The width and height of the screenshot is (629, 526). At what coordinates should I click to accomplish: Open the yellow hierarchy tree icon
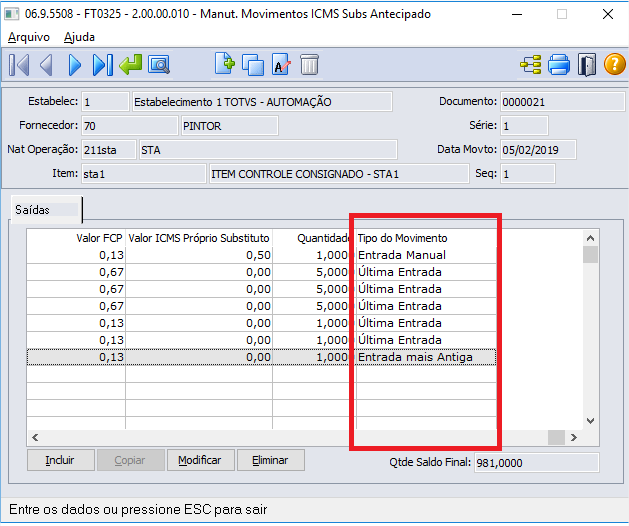530,65
